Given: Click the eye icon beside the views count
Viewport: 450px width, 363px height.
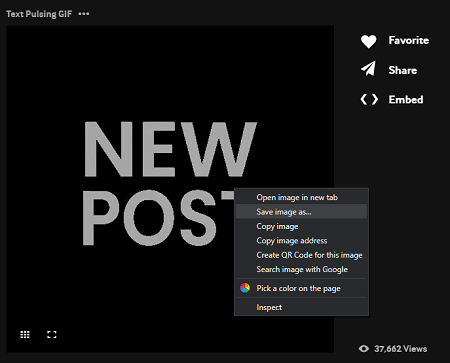Looking at the screenshot, I should pos(364,349).
